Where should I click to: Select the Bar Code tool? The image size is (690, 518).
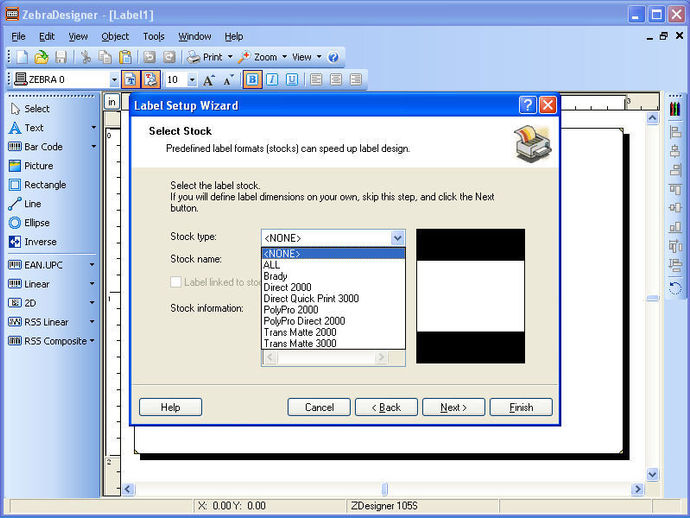(36, 147)
